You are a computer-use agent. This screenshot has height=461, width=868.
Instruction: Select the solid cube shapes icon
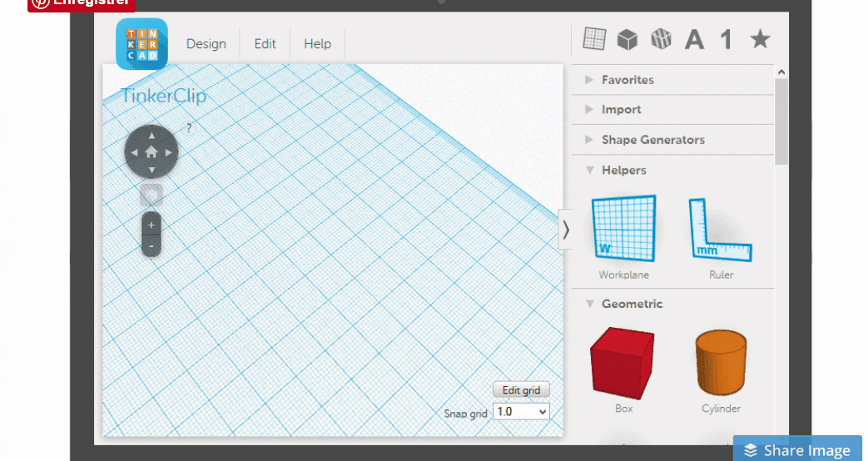tap(627, 39)
